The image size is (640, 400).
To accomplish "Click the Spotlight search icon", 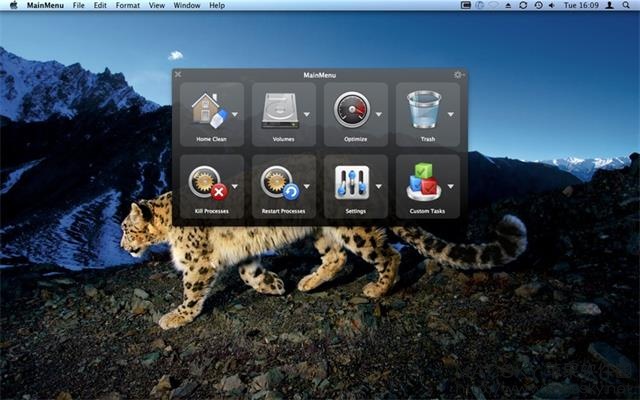I will (626, 5).
